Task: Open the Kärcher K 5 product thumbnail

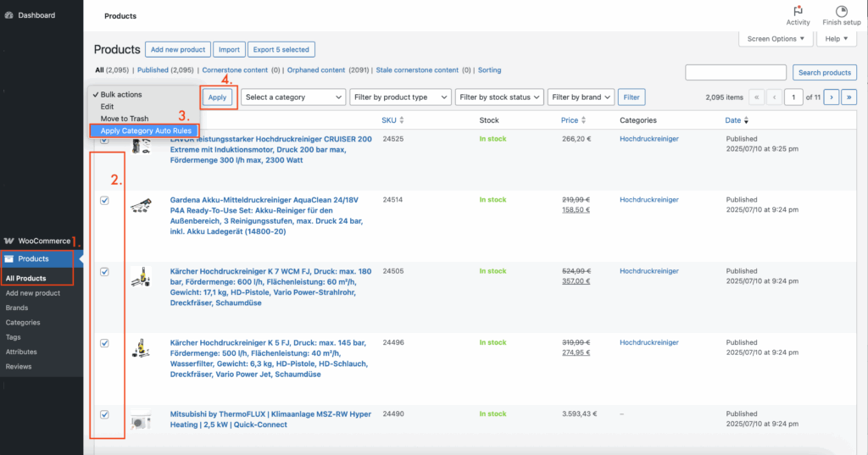Action: (142, 348)
